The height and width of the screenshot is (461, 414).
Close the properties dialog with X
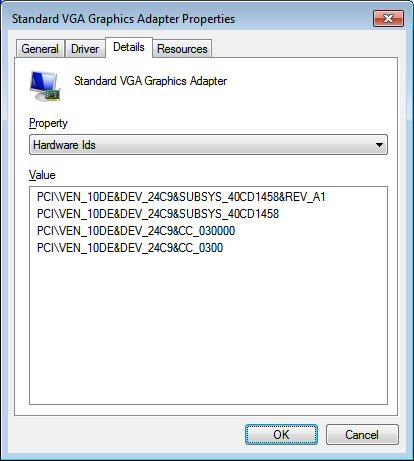click(388, 18)
